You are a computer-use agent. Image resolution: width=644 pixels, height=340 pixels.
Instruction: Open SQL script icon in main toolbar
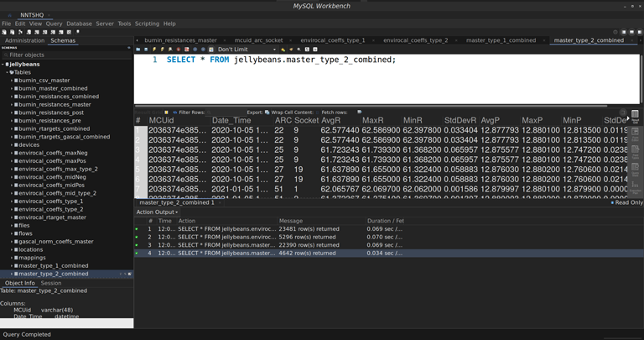[x=13, y=32]
